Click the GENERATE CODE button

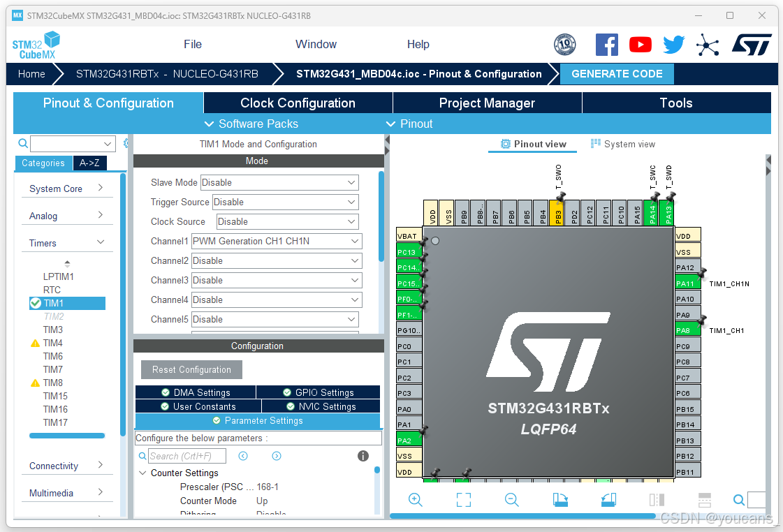pyautogui.click(x=617, y=74)
